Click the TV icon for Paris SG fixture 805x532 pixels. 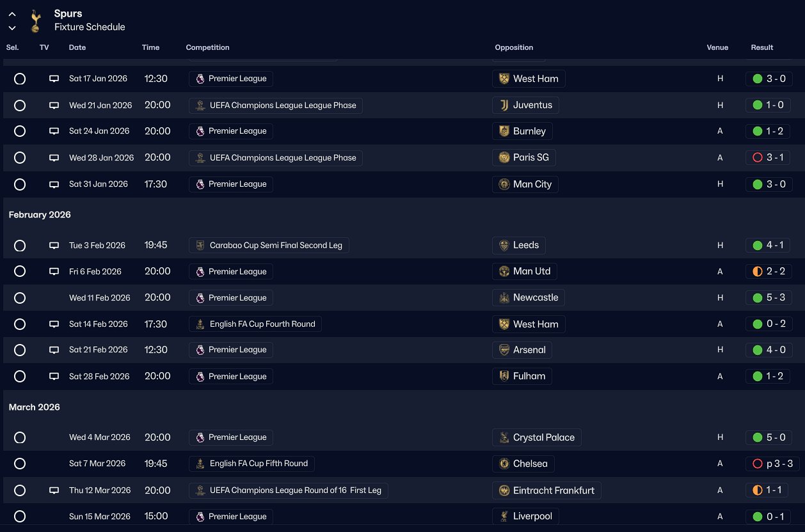pos(54,158)
